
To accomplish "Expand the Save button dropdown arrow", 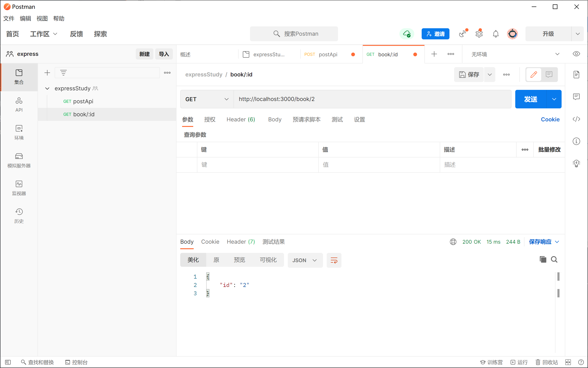I will (490, 75).
